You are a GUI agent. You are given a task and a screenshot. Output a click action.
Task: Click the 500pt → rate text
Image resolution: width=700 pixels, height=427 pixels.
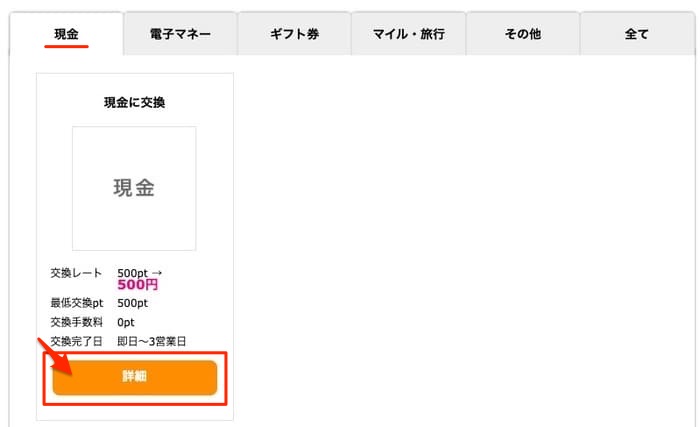tap(139, 273)
